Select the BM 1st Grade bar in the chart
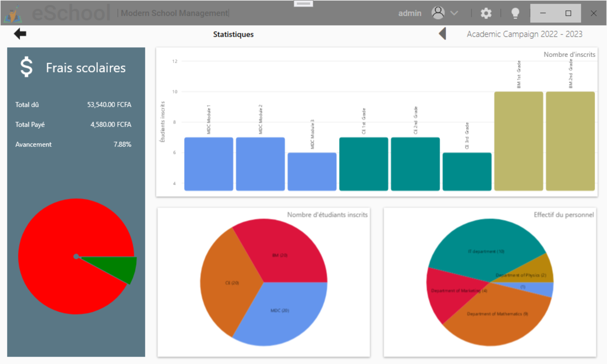The image size is (607, 364). (519, 142)
